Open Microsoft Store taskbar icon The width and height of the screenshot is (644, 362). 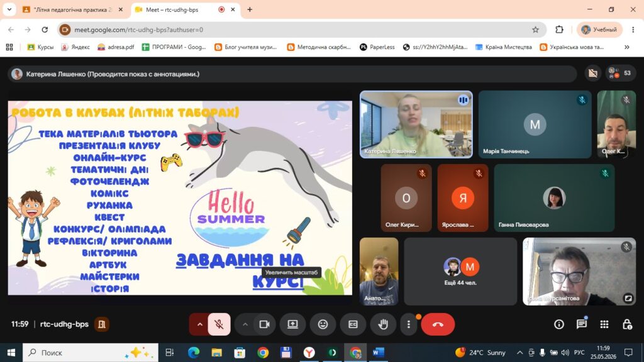pos(240,353)
